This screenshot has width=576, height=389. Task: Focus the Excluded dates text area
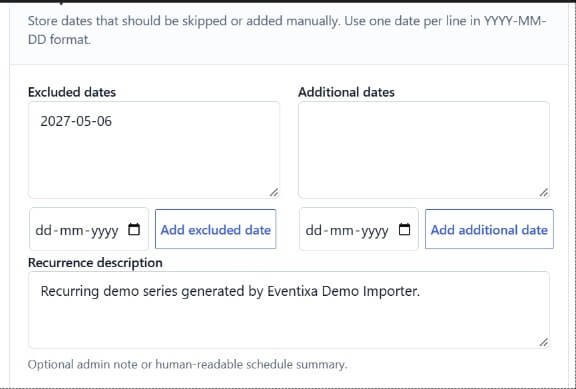pos(154,150)
